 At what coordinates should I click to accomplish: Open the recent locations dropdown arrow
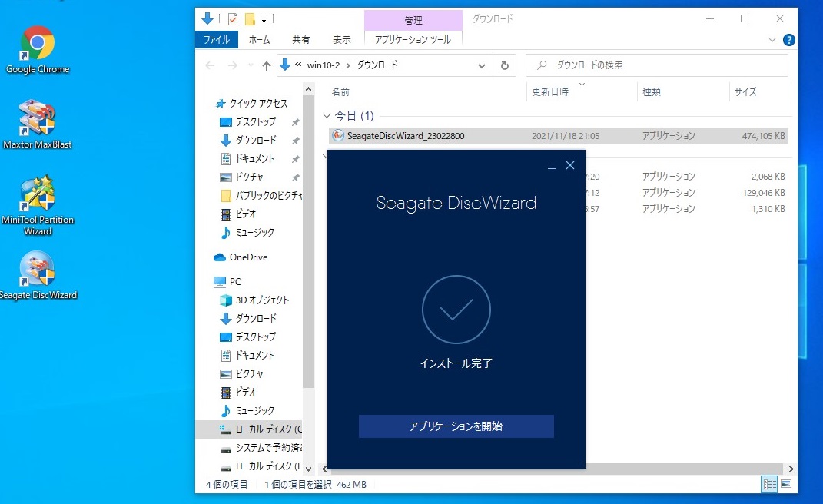tap(251, 65)
